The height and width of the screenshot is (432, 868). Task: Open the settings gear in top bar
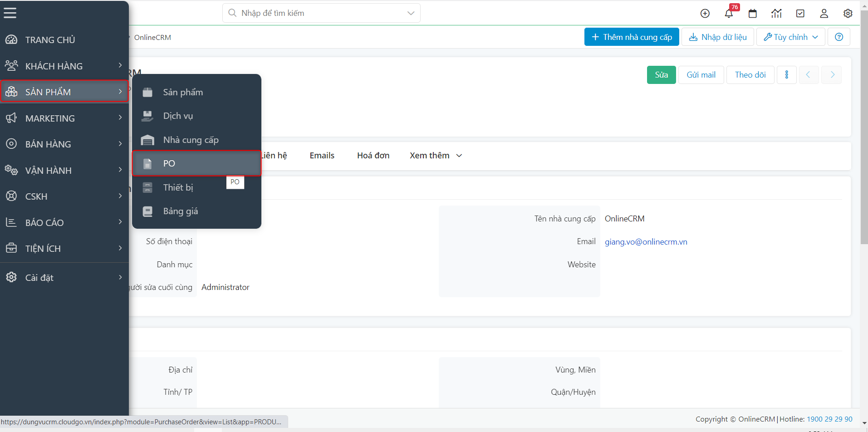848,13
